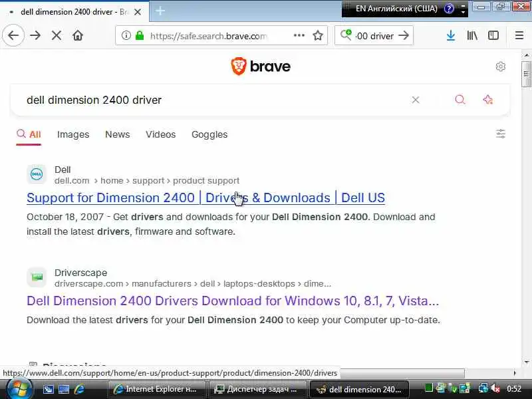532x399 pixels.
Task: Click the pink AI answer star icon
Action: pos(488,99)
